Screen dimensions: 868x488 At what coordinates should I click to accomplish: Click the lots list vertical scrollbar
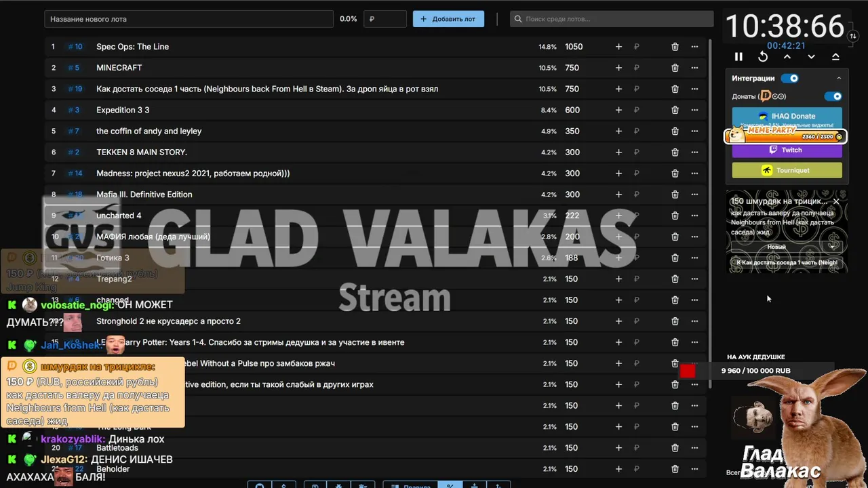(710, 212)
